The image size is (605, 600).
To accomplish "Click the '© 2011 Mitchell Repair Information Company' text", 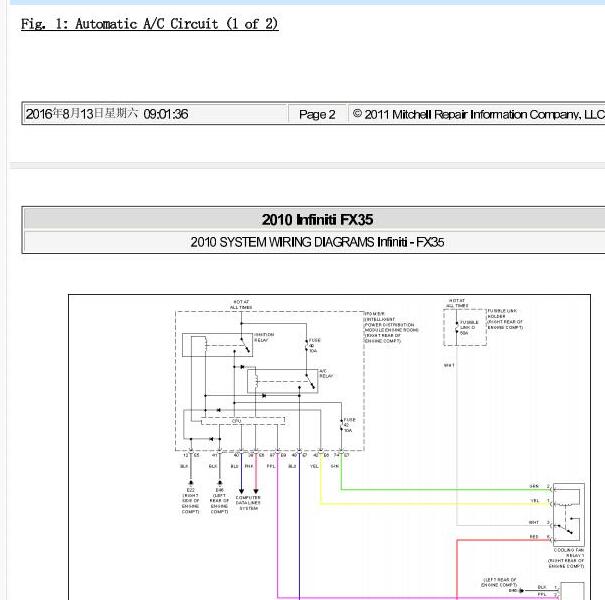I will coord(478,114).
